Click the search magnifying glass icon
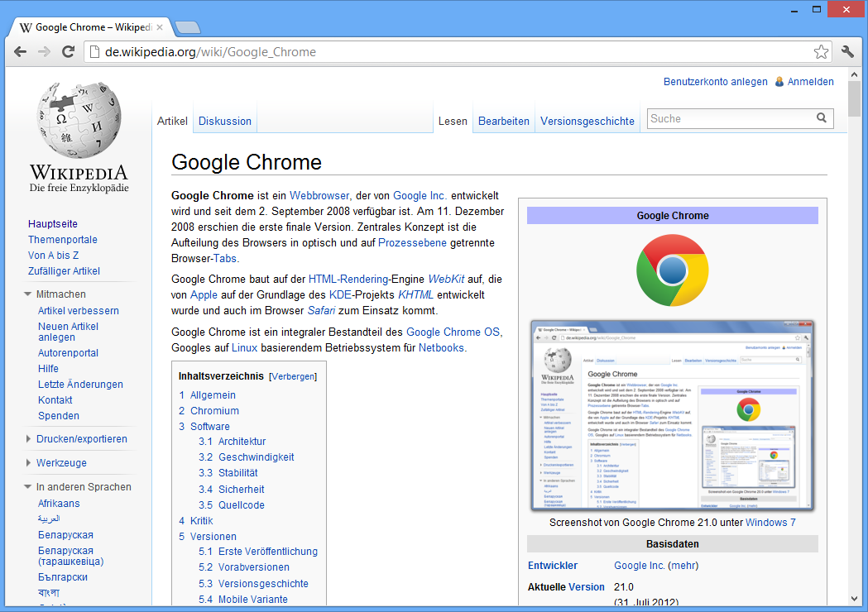The image size is (868, 612). [x=822, y=118]
